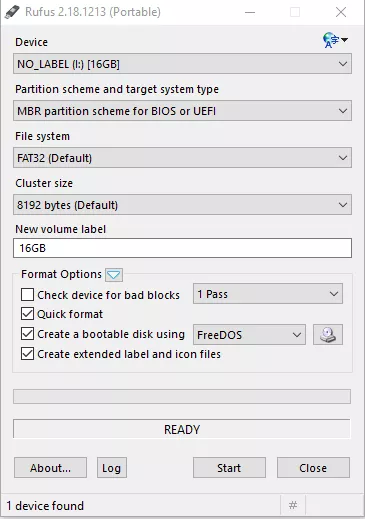This screenshot has width=365, height=519.
Task: Click the 1 device found status text
Action: [45, 506]
